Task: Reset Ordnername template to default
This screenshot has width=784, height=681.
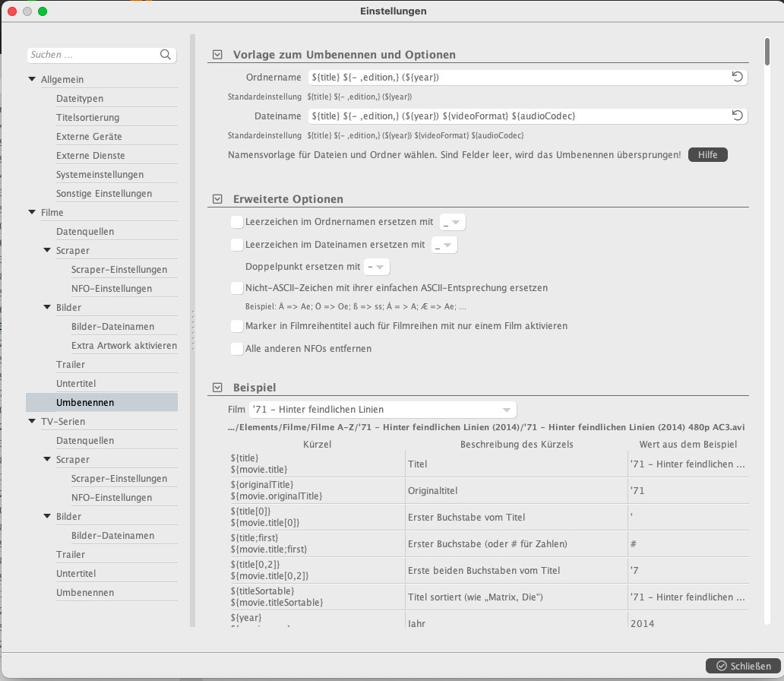Action: click(x=737, y=77)
